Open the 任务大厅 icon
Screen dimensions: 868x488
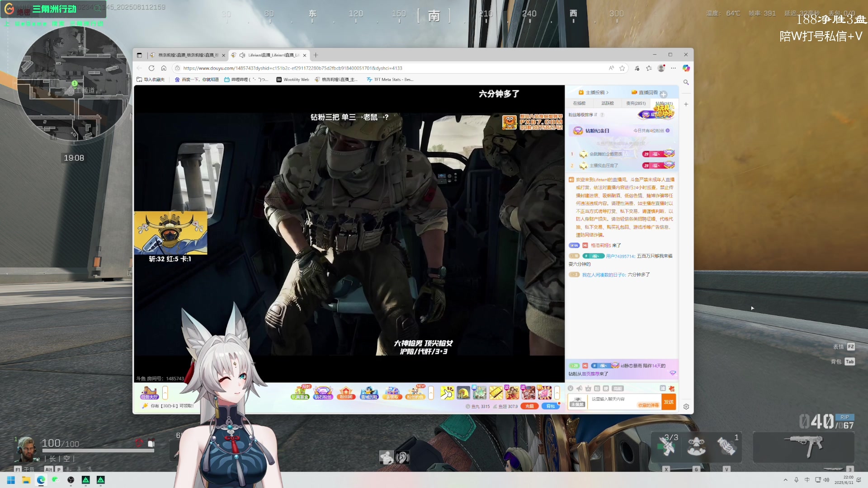point(149,393)
